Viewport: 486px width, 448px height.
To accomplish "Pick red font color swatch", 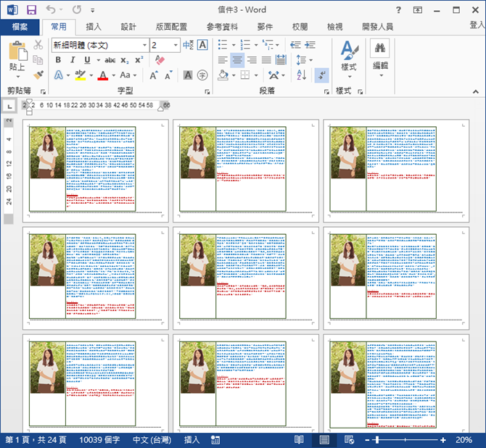I will [x=103, y=75].
